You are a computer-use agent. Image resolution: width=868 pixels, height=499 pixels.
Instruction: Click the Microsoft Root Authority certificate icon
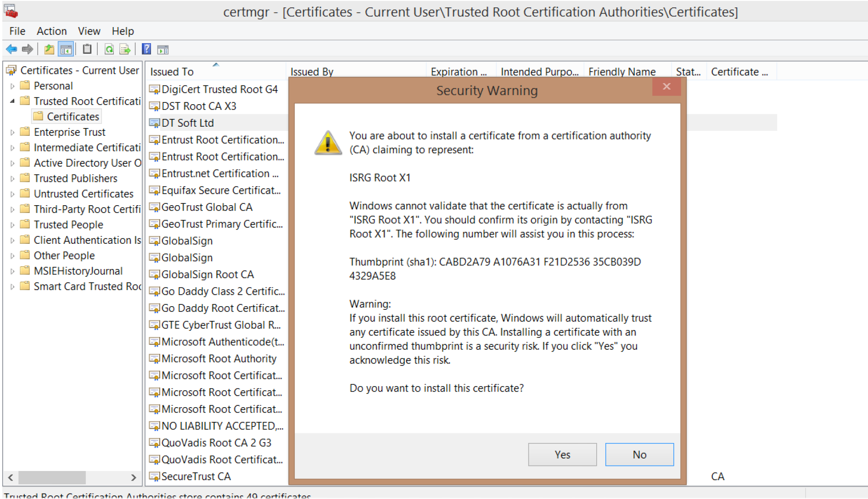154,359
